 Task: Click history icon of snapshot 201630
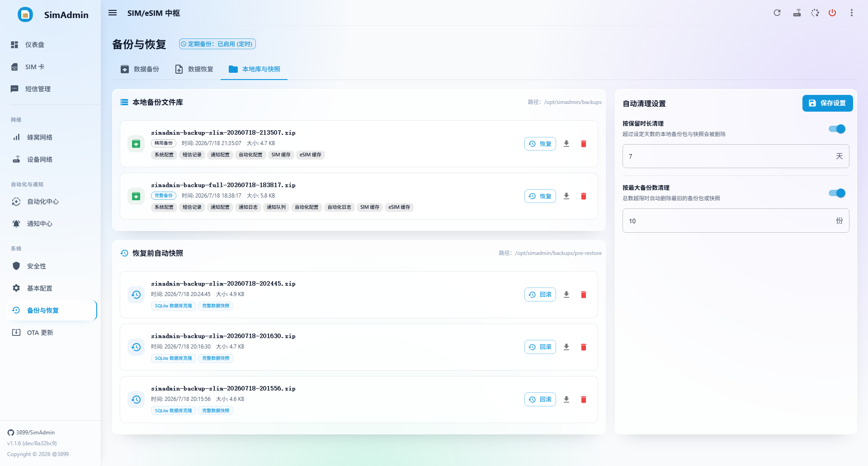pyautogui.click(x=136, y=347)
